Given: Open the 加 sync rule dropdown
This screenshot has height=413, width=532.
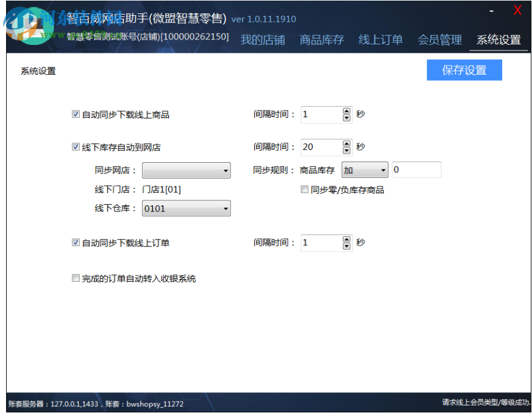Looking at the screenshot, I should [364, 170].
